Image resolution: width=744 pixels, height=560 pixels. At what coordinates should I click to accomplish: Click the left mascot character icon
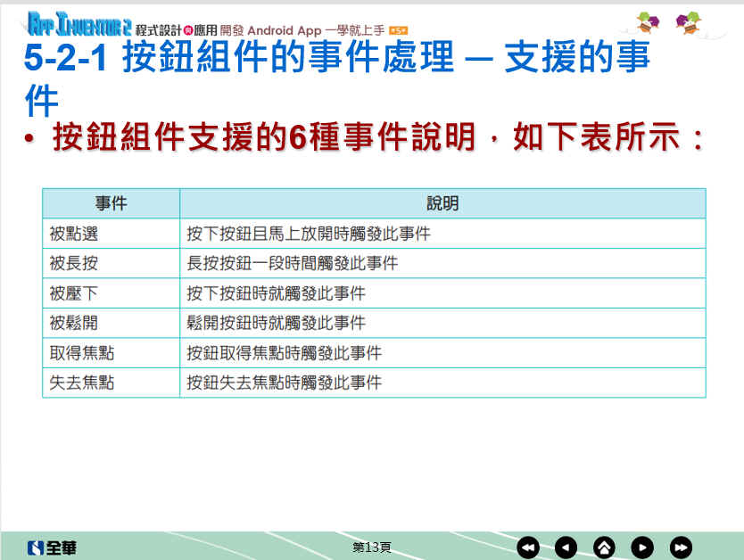pyautogui.click(x=649, y=21)
